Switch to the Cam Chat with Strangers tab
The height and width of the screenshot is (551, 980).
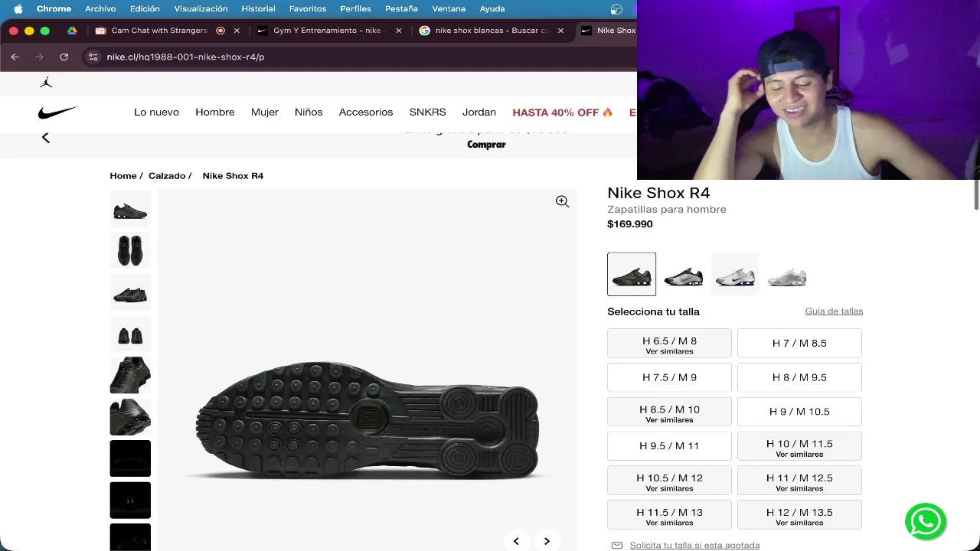[159, 31]
